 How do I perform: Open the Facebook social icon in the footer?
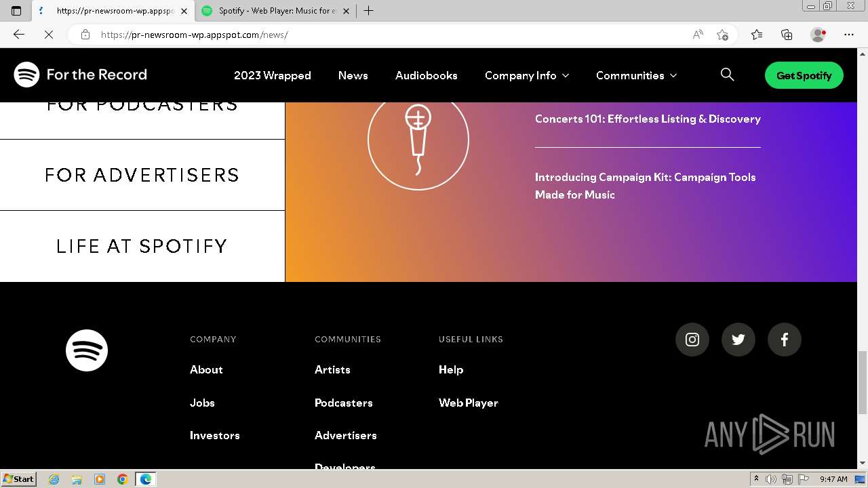pos(785,340)
